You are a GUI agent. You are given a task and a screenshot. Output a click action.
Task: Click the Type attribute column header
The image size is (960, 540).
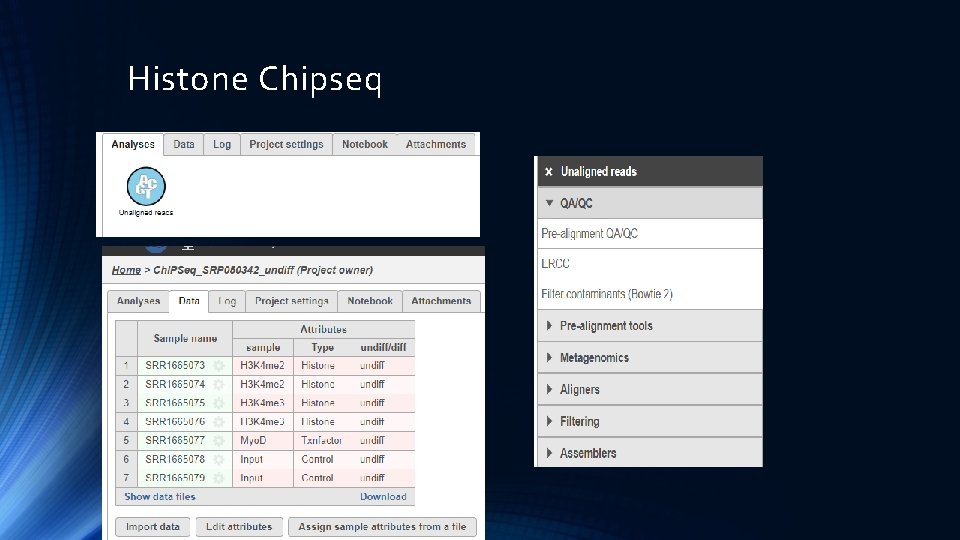click(x=323, y=347)
